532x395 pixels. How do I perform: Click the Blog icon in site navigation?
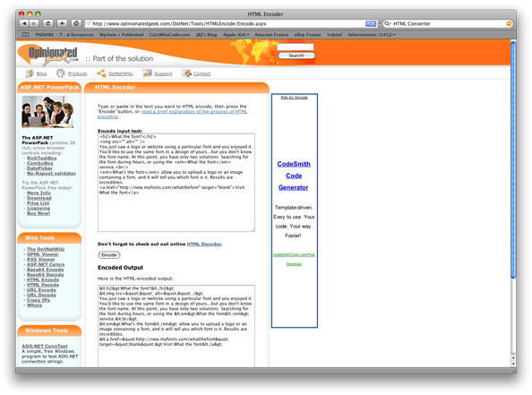pyautogui.click(x=30, y=73)
